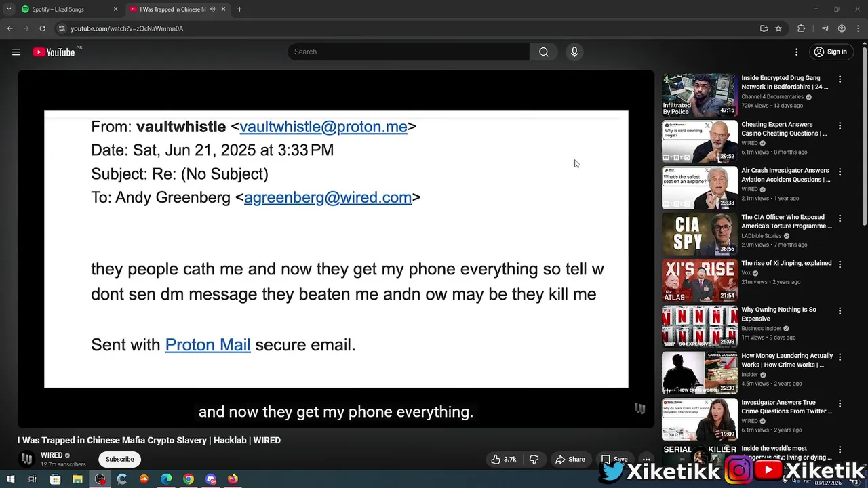Click the site information icon in address bar
Screen dimensions: 868x488
62,28
